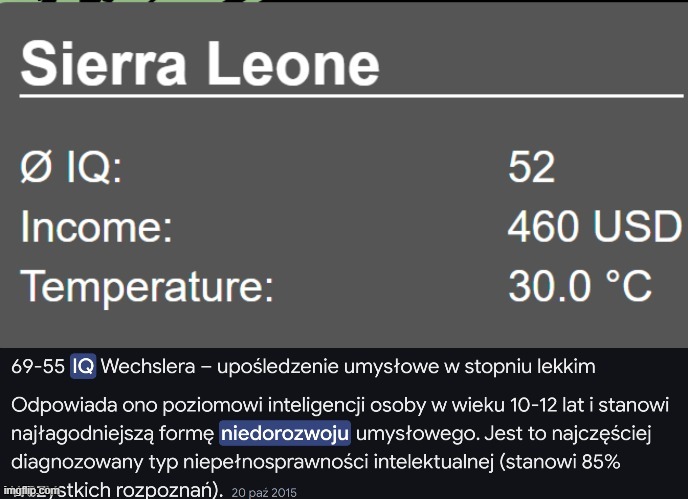The image size is (688, 499).
Task: Click the word rozpoznań in the last line
Action: click(174, 489)
